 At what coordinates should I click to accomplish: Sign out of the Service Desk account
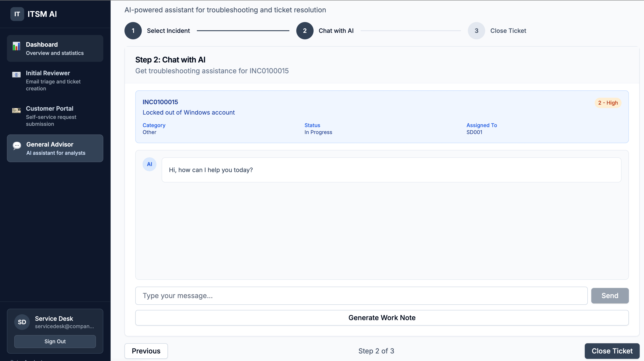(55, 341)
